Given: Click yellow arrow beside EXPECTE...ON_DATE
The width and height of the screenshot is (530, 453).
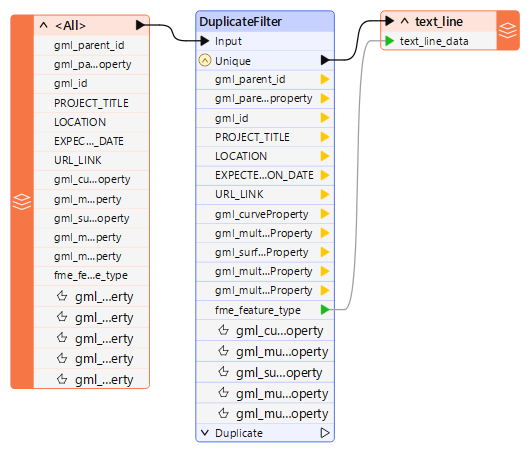Looking at the screenshot, I should 325,175.
